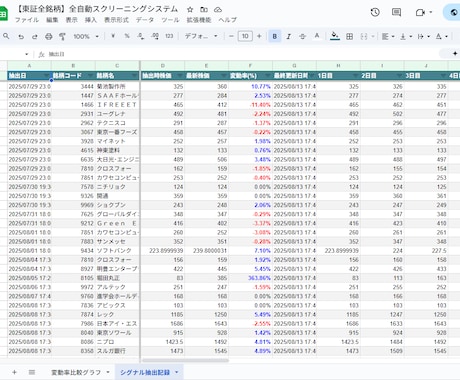Screen dimensions: 460x380
Task: Toggle strikethrough formatting
Action: click(x=302, y=36)
